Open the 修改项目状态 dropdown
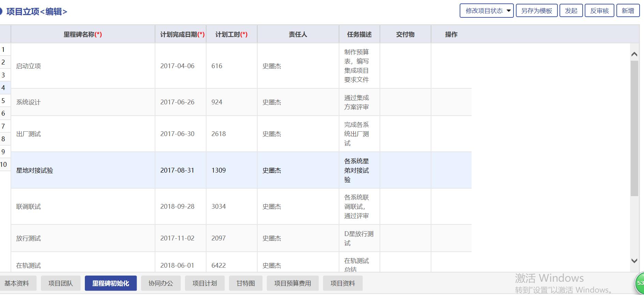 (486, 11)
